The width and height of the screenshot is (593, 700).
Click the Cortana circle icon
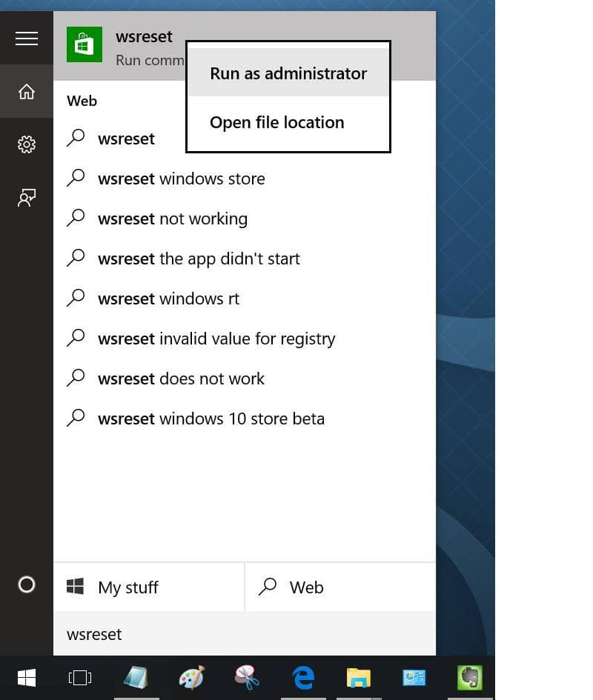(x=27, y=584)
